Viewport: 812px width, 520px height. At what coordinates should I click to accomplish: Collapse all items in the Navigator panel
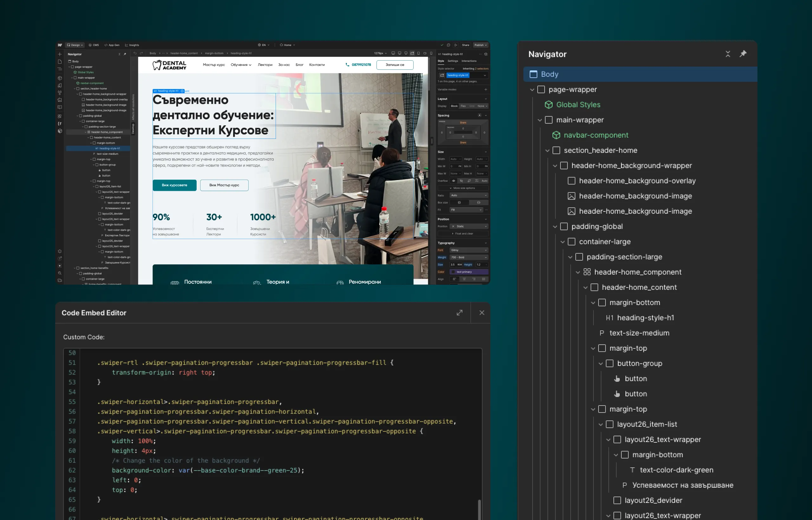(x=728, y=54)
